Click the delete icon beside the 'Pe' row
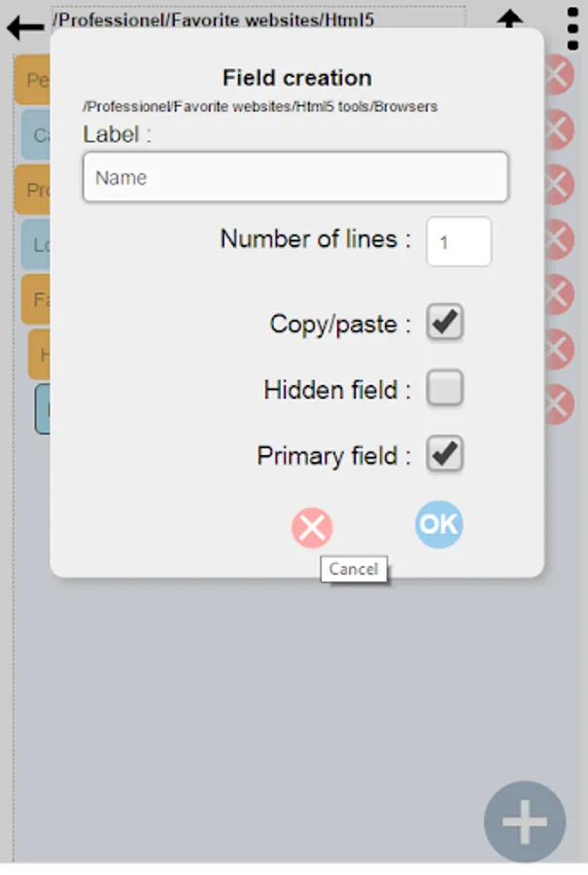Screen dimensions: 588x875 coord(559,76)
